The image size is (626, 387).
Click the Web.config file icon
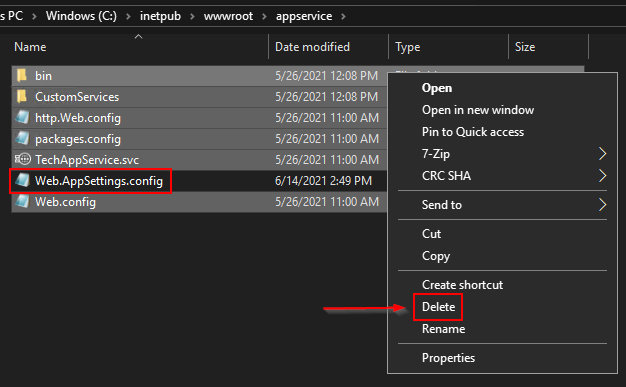pos(22,201)
